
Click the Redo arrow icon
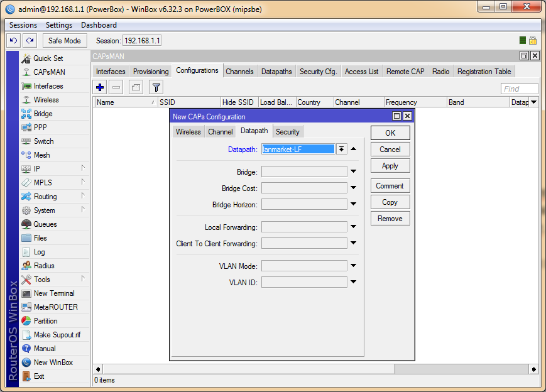click(x=30, y=40)
